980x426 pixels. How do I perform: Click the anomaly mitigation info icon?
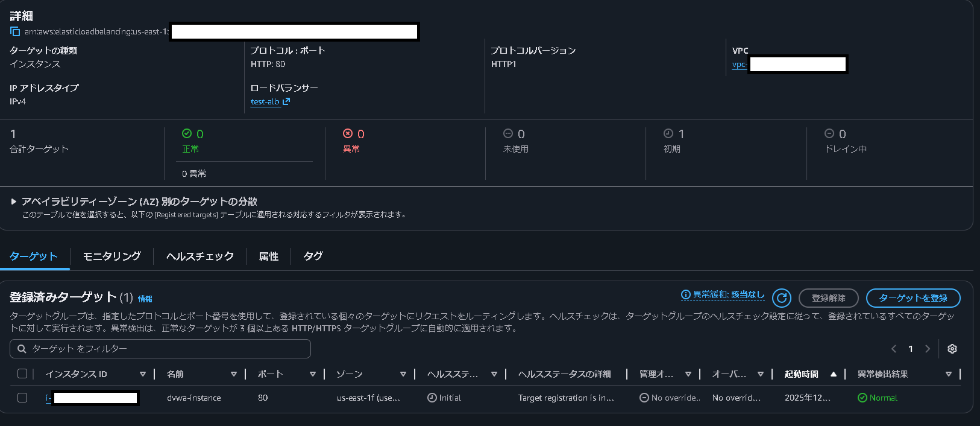coord(685,294)
